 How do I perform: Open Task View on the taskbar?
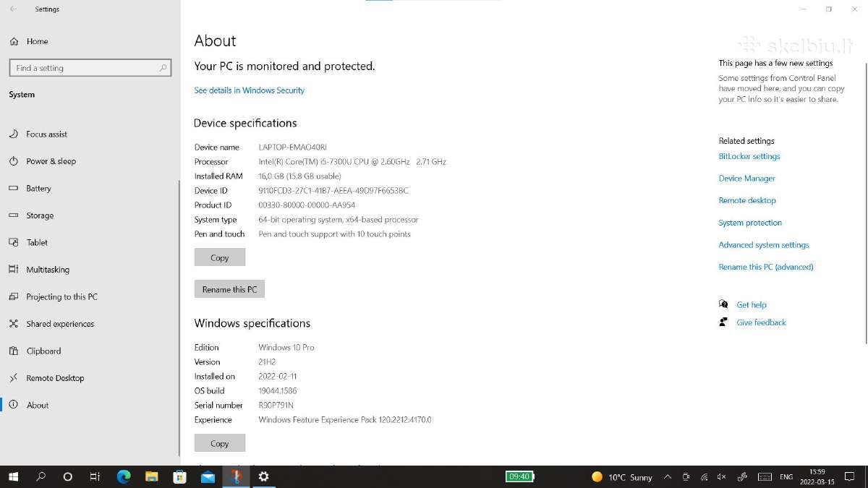[95, 476]
